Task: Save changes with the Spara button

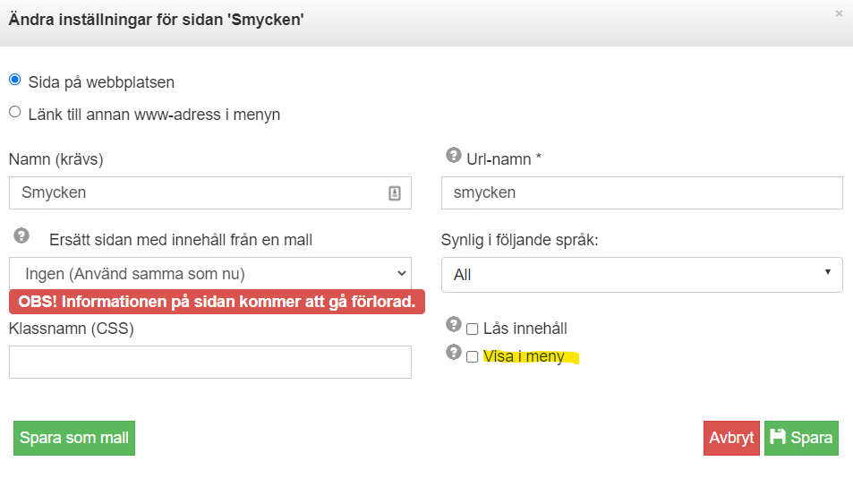Action: 801,438
